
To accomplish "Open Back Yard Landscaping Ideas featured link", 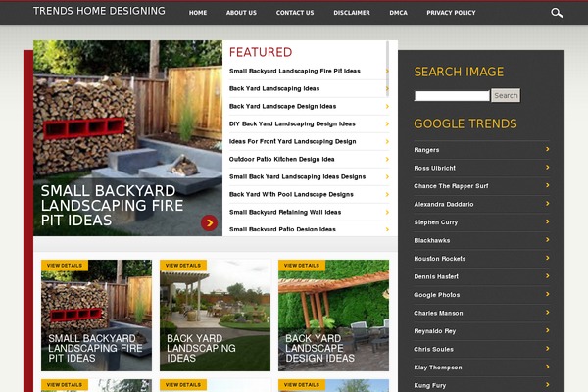I will click(x=274, y=88).
